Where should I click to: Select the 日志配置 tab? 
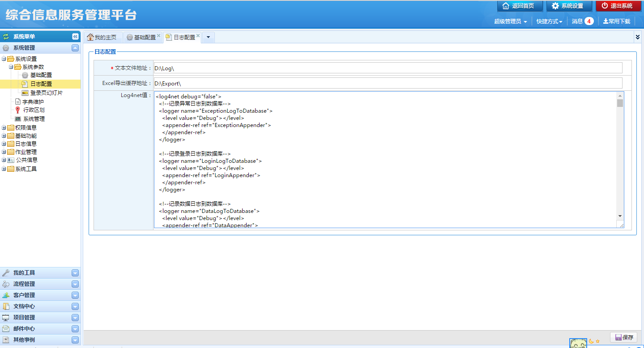tap(182, 38)
